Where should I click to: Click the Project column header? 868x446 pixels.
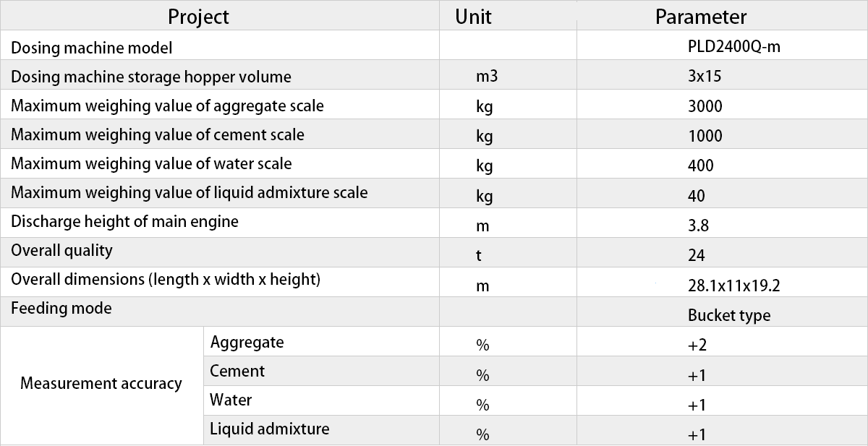198,17
